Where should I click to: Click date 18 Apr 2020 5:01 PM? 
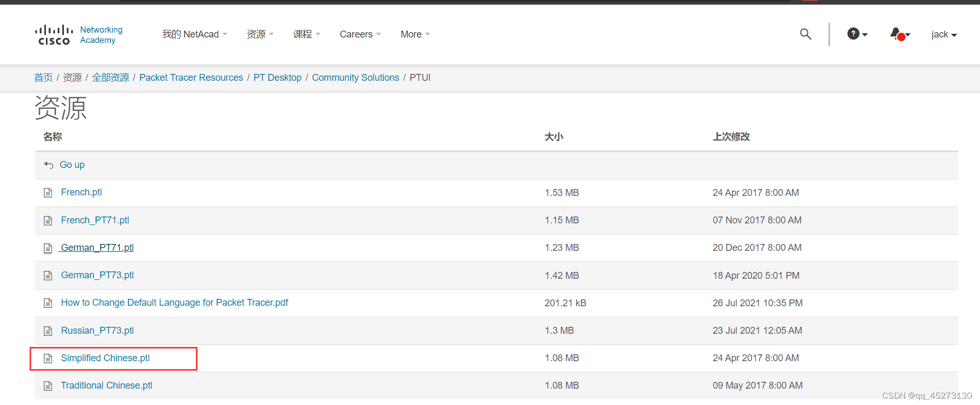[756, 276]
